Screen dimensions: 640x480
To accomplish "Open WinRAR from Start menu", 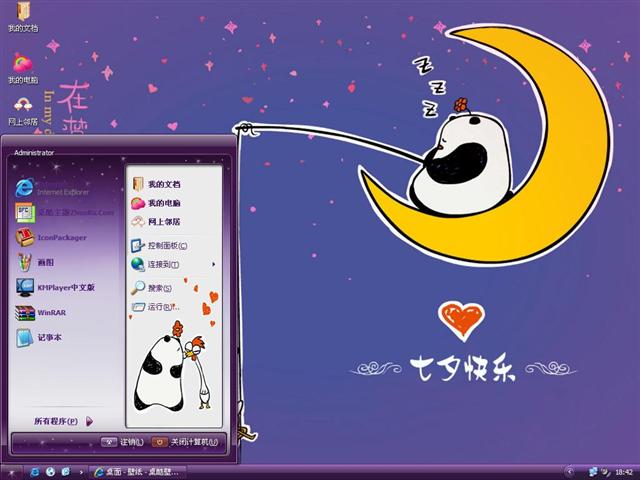I will pyautogui.click(x=41, y=313).
